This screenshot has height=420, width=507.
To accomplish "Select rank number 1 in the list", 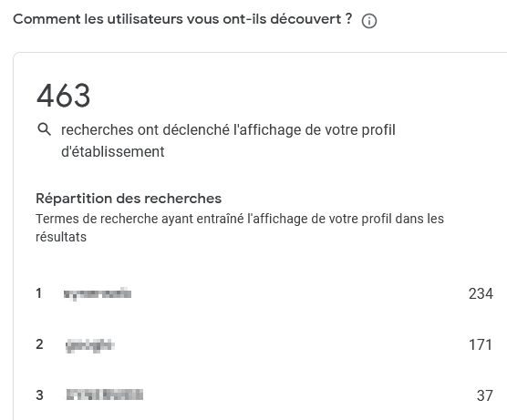I will click(x=39, y=293).
